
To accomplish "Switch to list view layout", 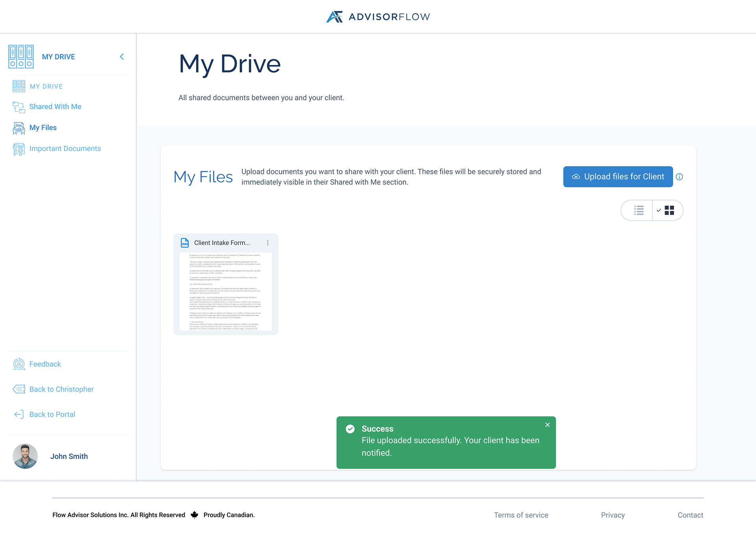I will [x=638, y=210].
